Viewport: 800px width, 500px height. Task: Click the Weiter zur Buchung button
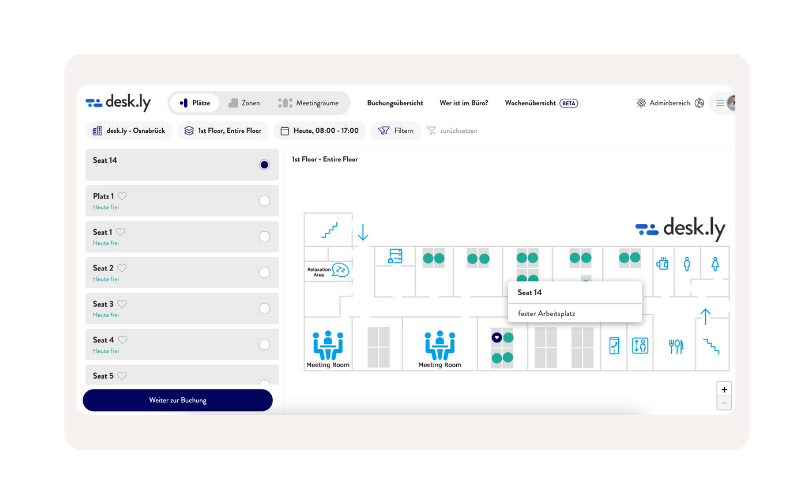click(x=178, y=401)
